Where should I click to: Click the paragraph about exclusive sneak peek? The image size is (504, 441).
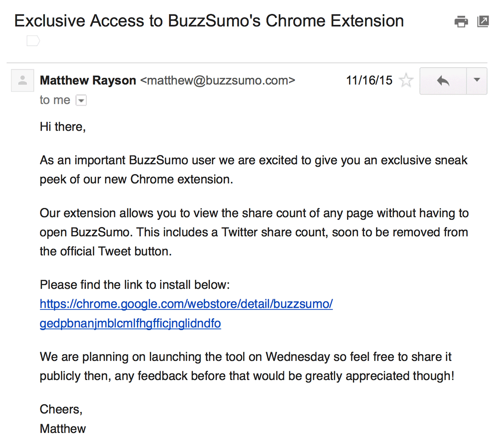pyautogui.click(x=253, y=170)
